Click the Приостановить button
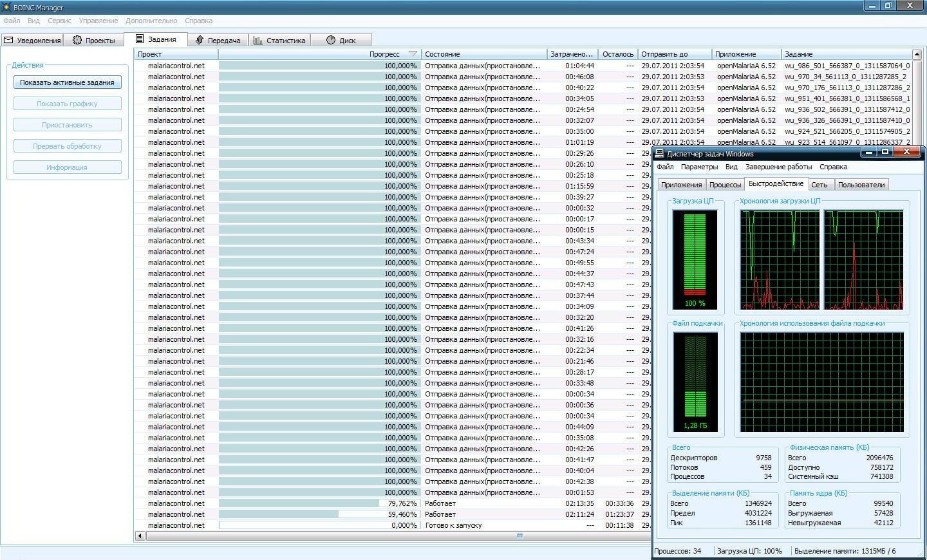 click(x=67, y=125)
